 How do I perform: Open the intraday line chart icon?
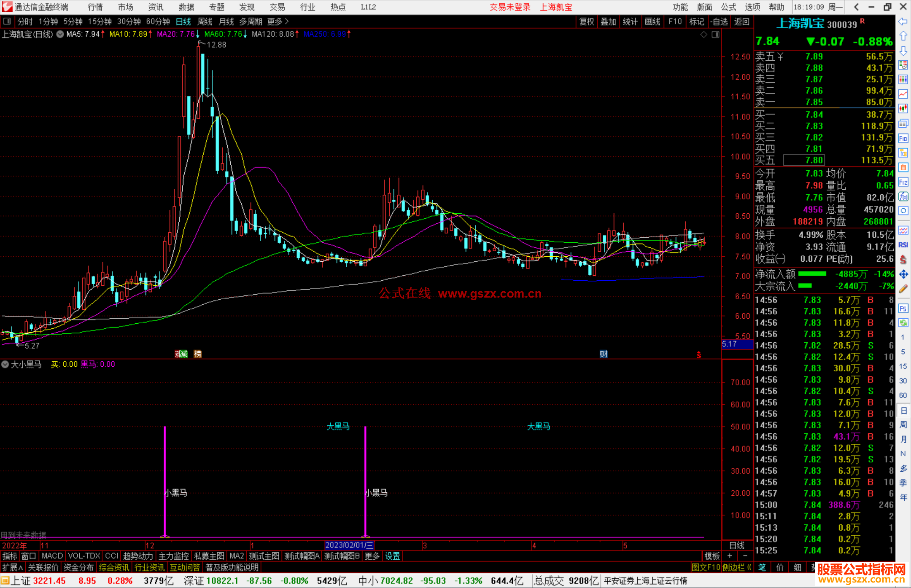tap(903, 94)
